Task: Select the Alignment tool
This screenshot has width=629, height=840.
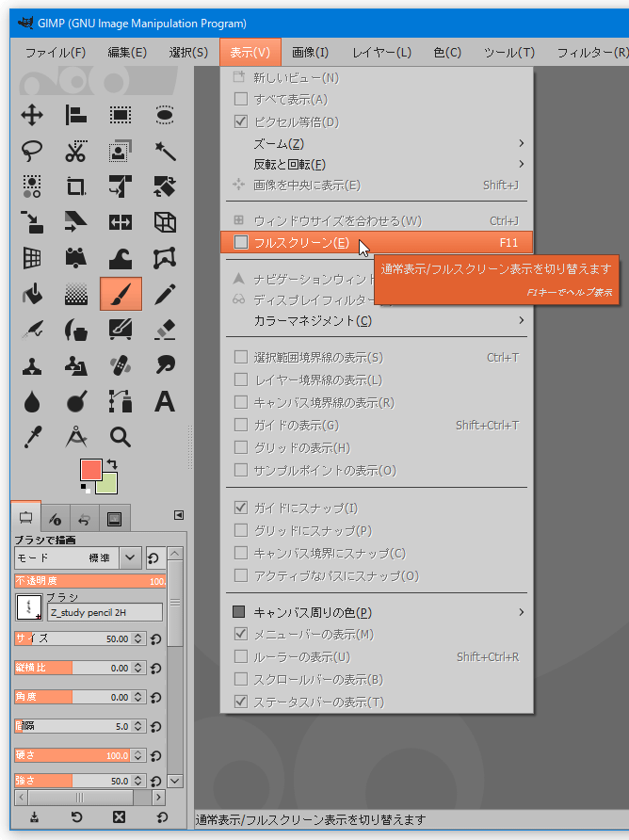Action: tap(76, 115)
